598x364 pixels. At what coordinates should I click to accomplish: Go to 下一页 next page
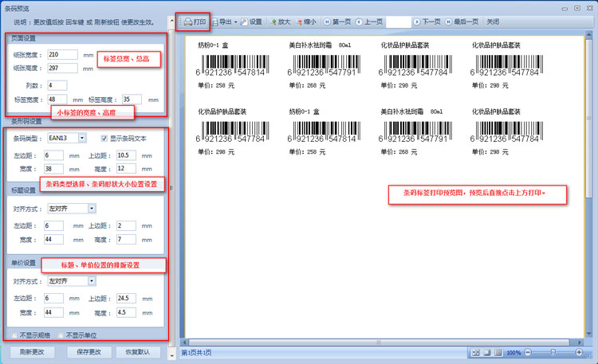(x=427, y=22)
